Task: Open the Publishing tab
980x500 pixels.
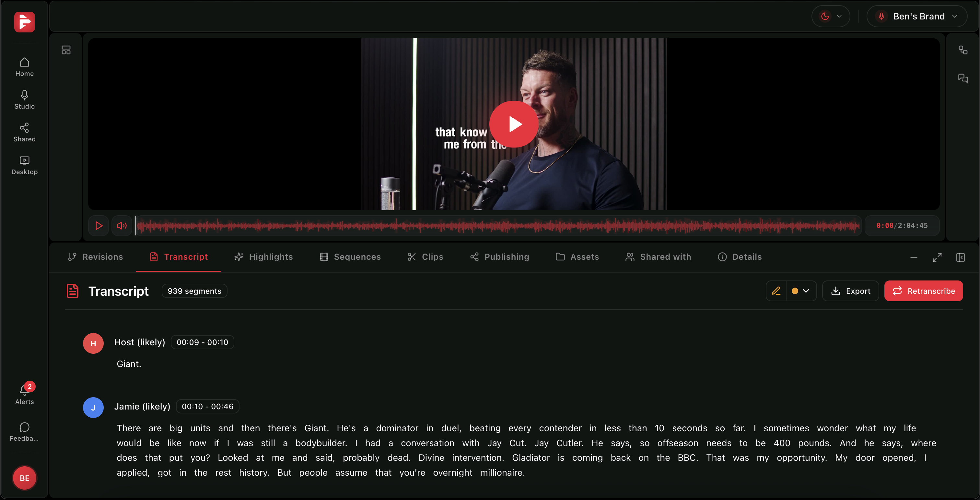Action: (499, 256)
